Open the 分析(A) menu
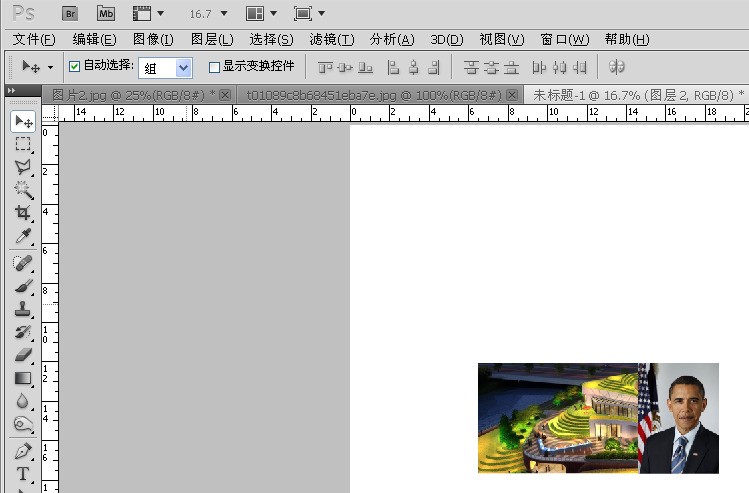The image size is (749, 493). click(392, 39)
